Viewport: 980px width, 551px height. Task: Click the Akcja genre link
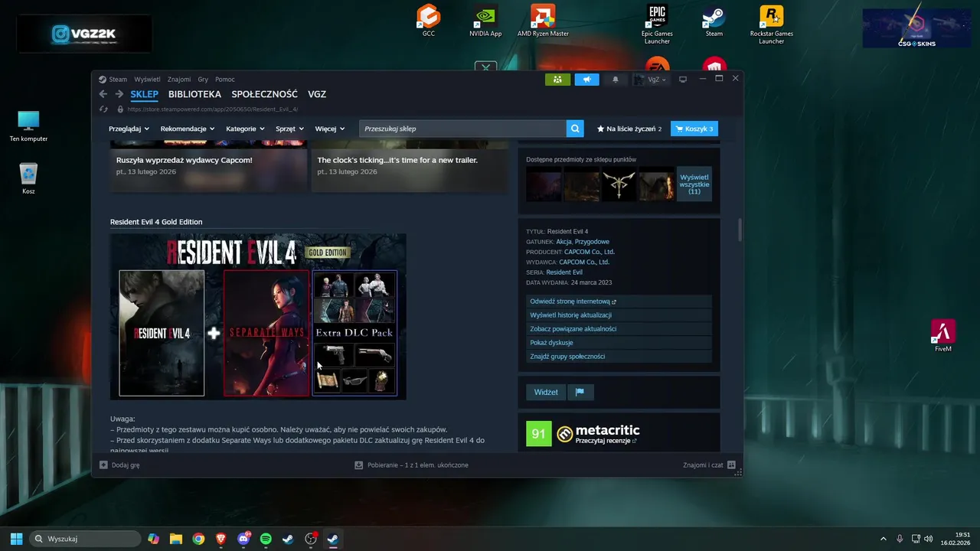[563, 242]
